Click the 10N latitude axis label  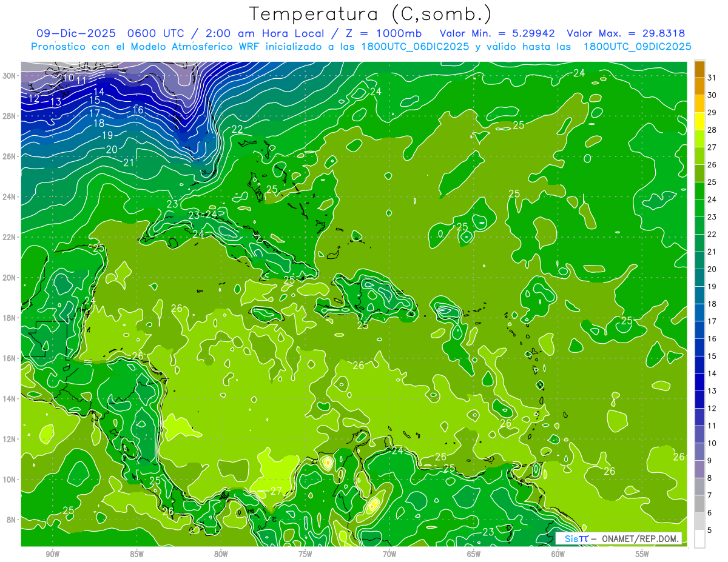(x=10, y=480)
